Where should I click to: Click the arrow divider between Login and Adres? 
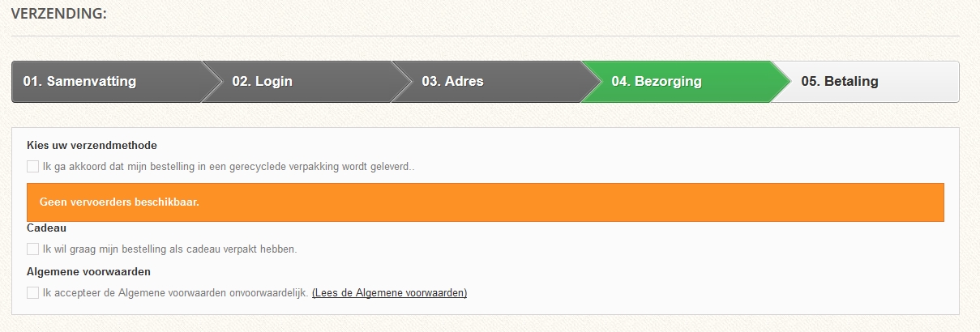[402, 82]
